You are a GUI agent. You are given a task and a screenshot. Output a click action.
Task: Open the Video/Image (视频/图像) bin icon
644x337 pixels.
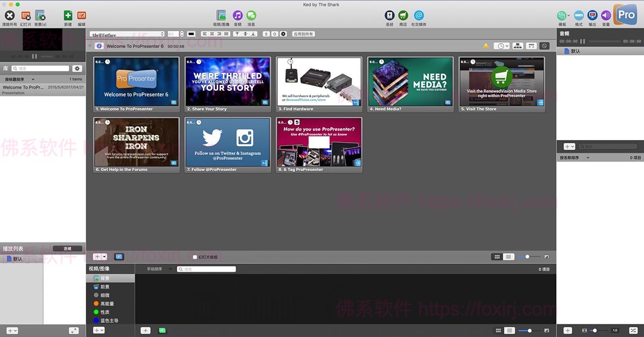(x=221, y=16)
